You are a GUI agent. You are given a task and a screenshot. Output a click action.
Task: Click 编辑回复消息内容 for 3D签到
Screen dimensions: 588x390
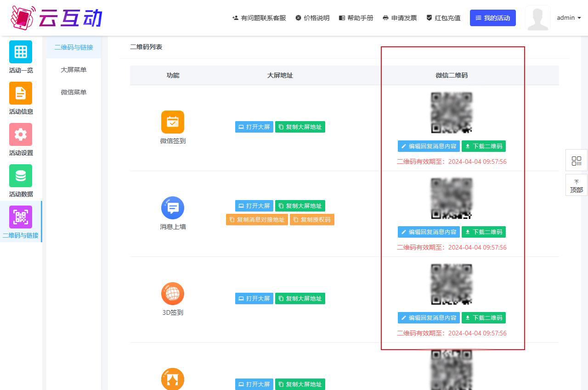click(x=429, y=318)
